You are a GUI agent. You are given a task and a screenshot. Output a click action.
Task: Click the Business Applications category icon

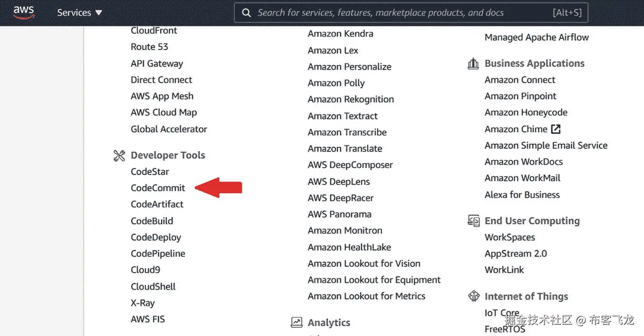click(473, 64)
